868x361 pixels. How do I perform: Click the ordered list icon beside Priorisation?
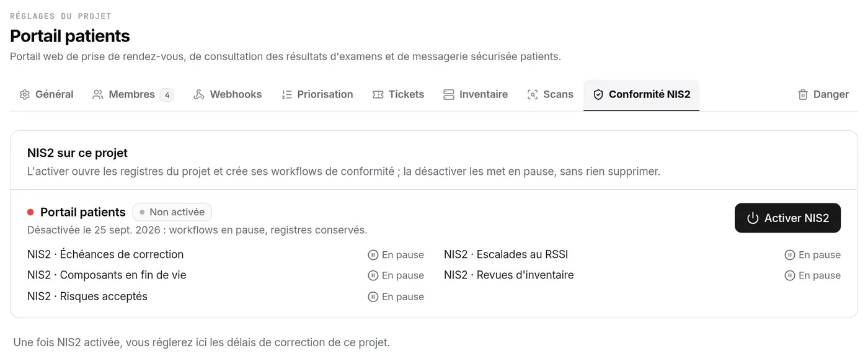coord(286,95)
